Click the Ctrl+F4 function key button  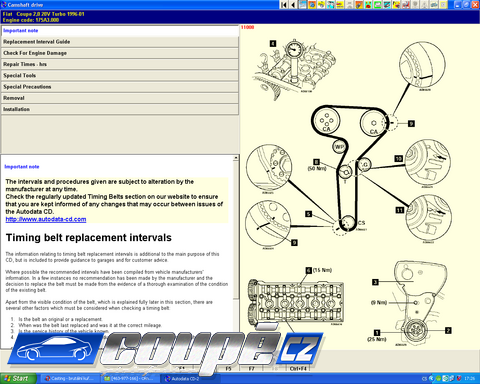298,369
